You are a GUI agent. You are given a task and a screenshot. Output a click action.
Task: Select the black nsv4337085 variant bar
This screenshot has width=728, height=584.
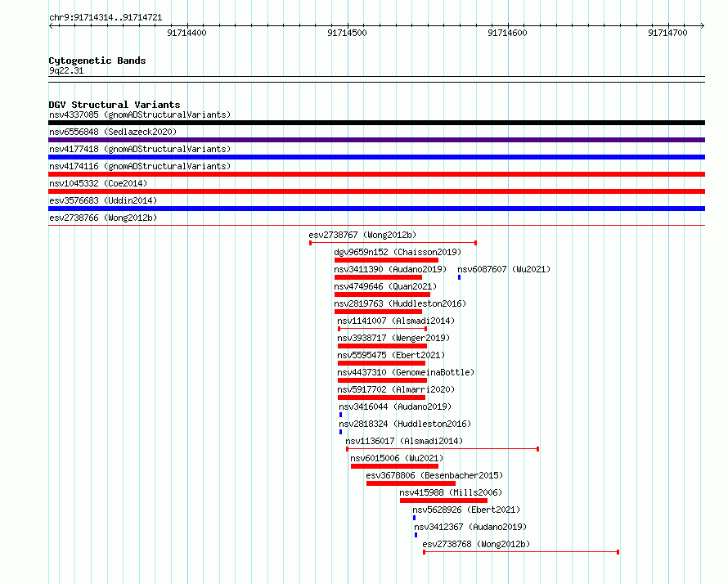tap(376, 123)
